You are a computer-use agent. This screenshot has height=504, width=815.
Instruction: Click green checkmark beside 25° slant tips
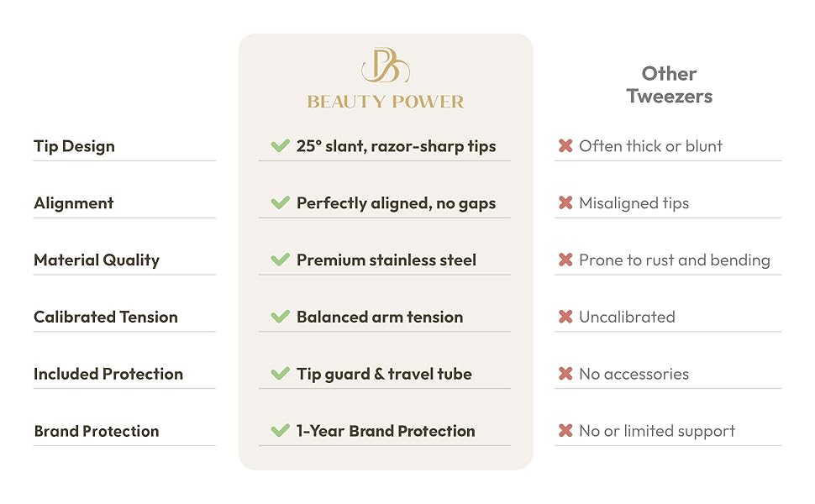[x=281, y=146]
